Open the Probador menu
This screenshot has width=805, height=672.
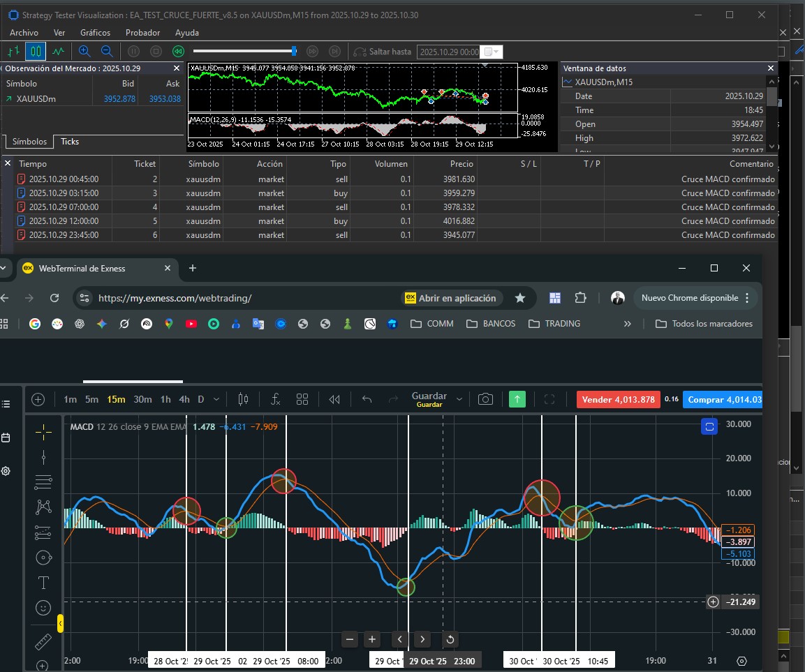pyautogui.click(x=142, y=32)
